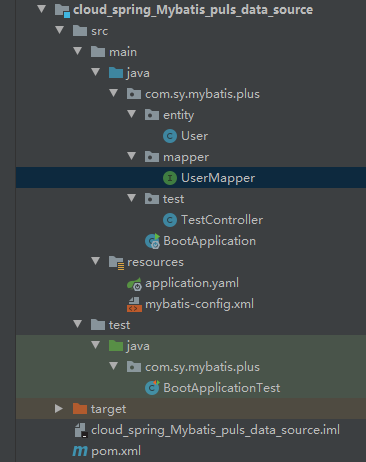The height and width of the screenshot is (462, 366).
Task: Collapse the java folder under main
Action: click(95, 72)
